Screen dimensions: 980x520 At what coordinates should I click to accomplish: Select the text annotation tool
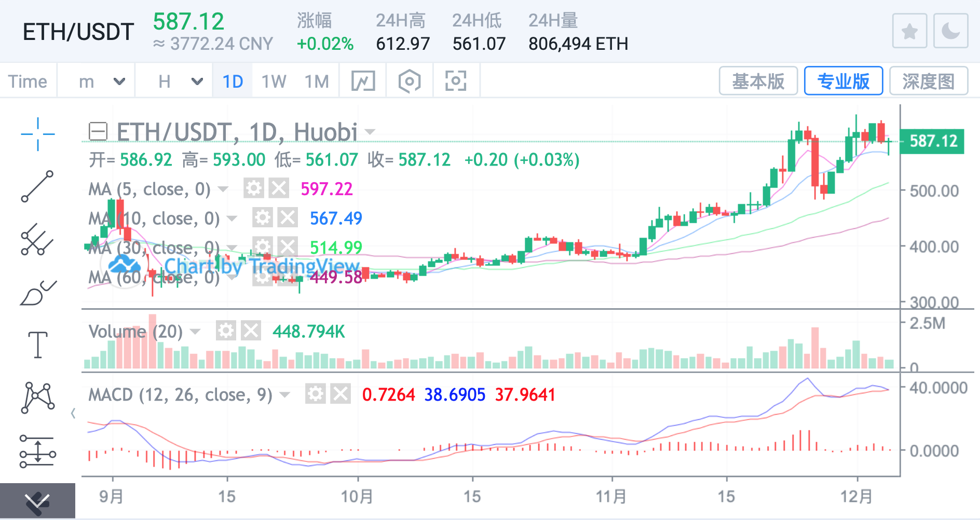(x=37, y=345)
